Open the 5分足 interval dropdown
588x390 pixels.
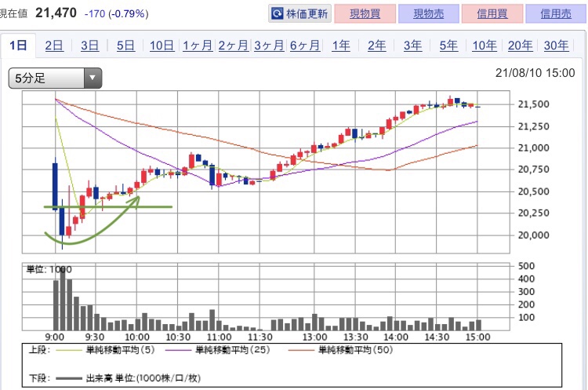(55, 78)
